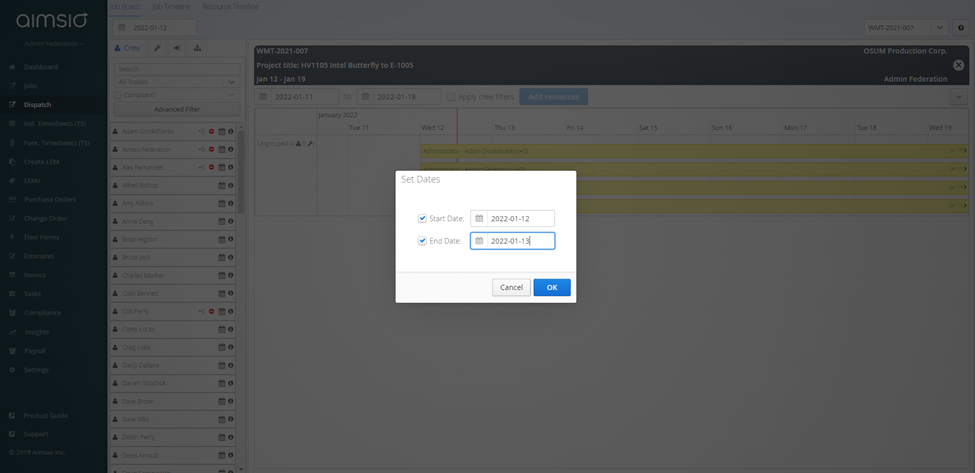Uncheck the End Date checkbox
The width and height of the screenshot is (975, 473).
coord(422,241)
